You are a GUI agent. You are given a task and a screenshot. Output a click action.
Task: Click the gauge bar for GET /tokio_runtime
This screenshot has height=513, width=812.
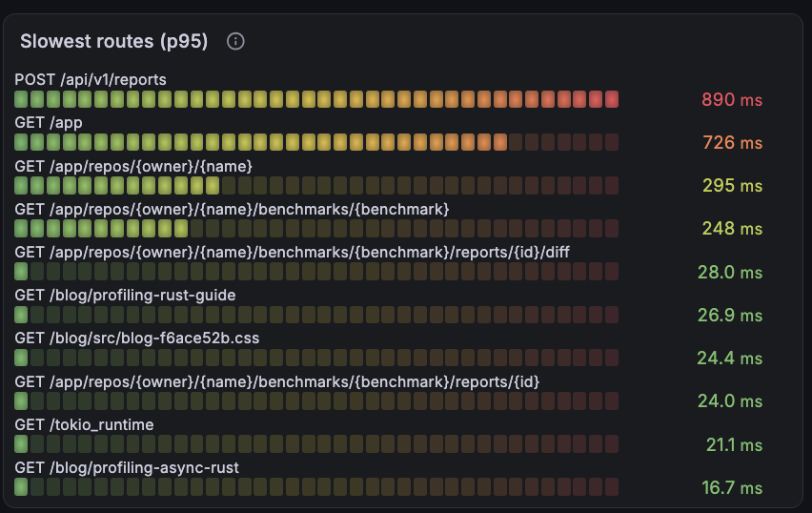[x=316, y=443]
